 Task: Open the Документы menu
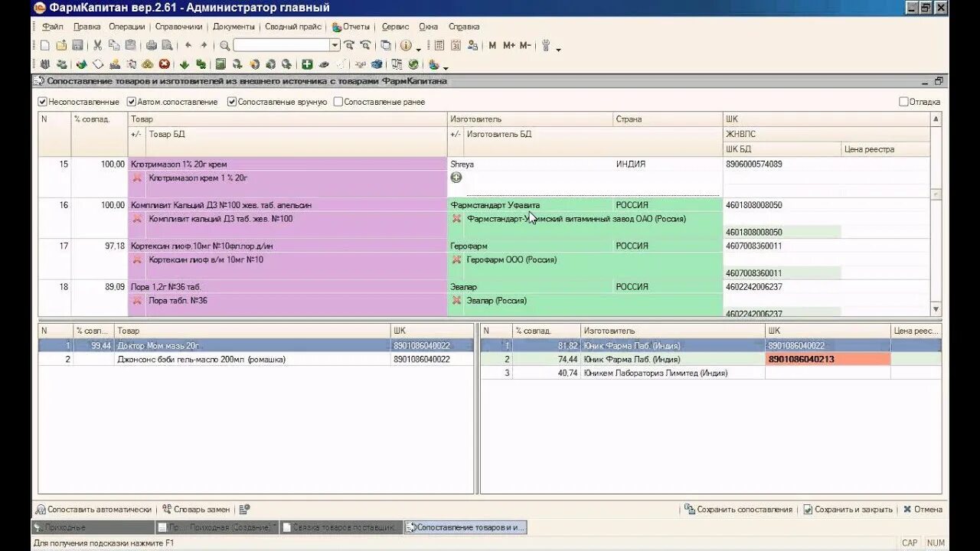coord(234,27)
